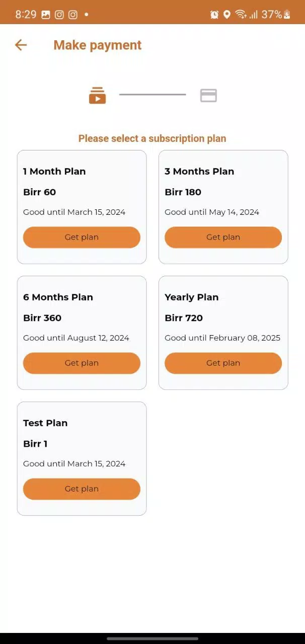The height and width of the screenshot is (644, 305).
Task: Tap the back arrow icon
Action: [21, 45]
